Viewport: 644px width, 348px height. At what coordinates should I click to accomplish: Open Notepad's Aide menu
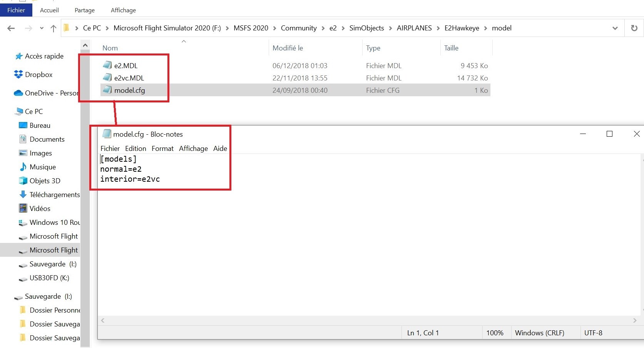pos(220,149)
